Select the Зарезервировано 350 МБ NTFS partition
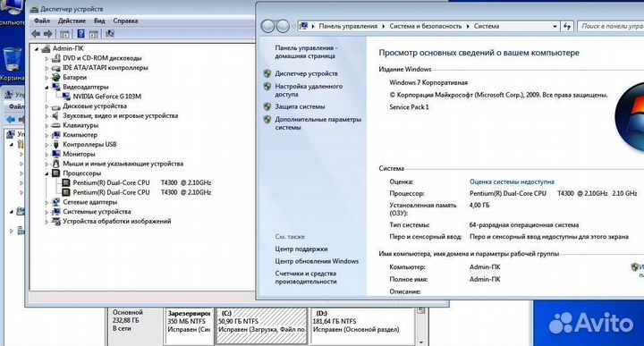The image size is (644, 346). (x=189, y=326)
